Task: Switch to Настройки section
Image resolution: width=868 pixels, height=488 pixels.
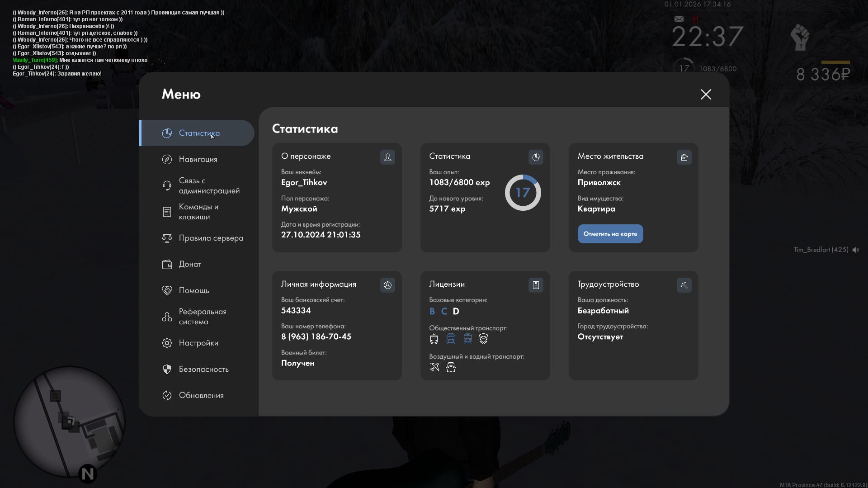Action: point(198,343)
